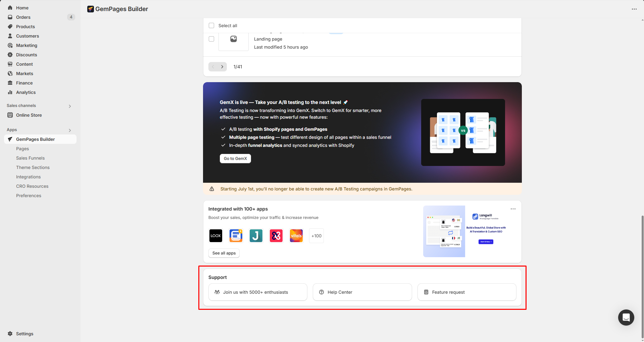Check the Select all checkbox
The image size is (644, 342).
click(x=211, y=25)
